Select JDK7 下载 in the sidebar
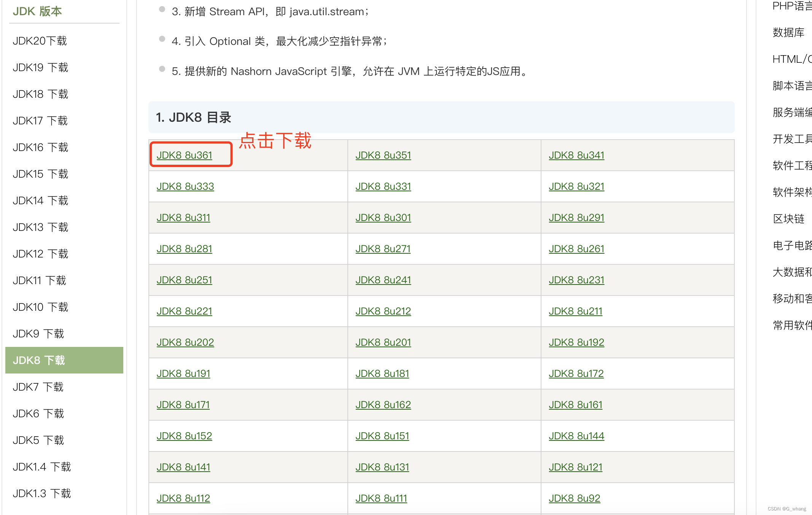The image size is (812, 515). coord(38,387)
